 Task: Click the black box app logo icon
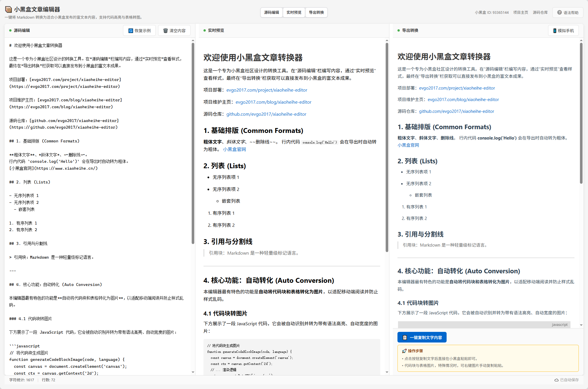[x=8, y=9]
